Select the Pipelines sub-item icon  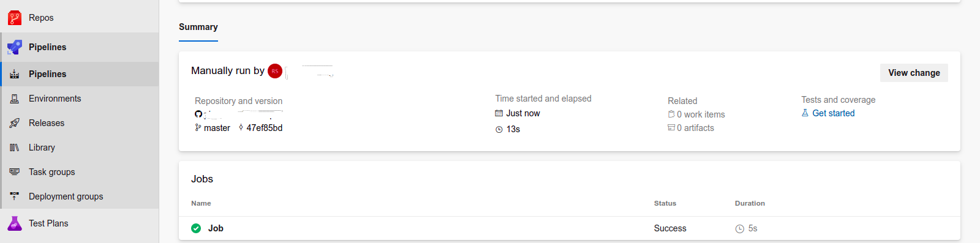[15, 74]
